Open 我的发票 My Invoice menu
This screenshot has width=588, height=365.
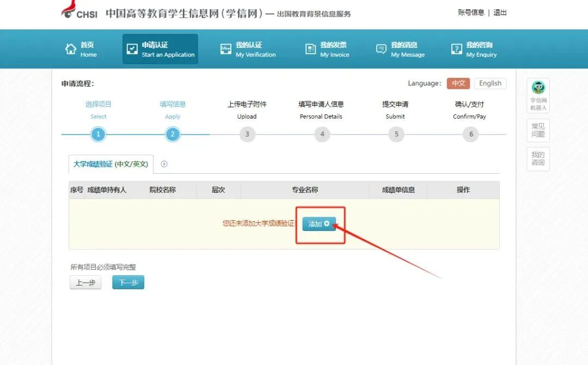click(x=327, y=49)
